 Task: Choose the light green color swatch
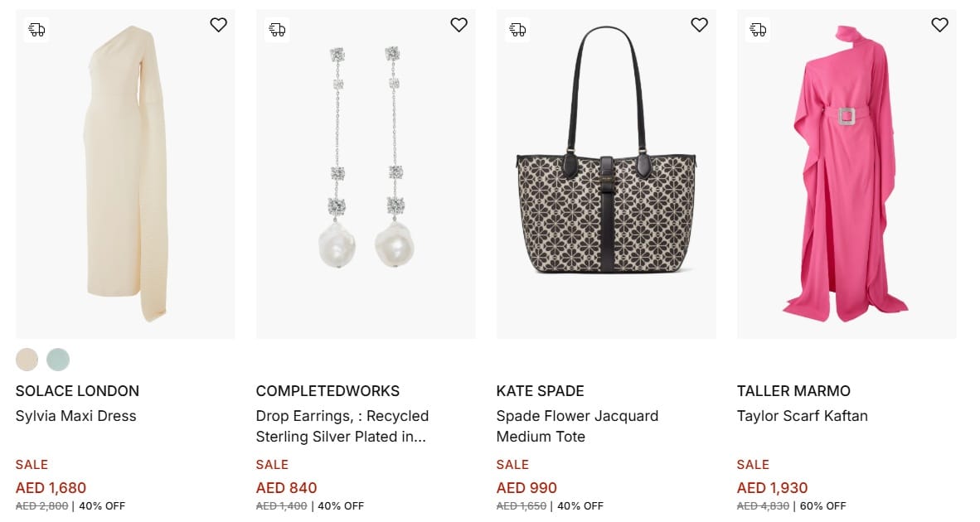click(58, 360)
